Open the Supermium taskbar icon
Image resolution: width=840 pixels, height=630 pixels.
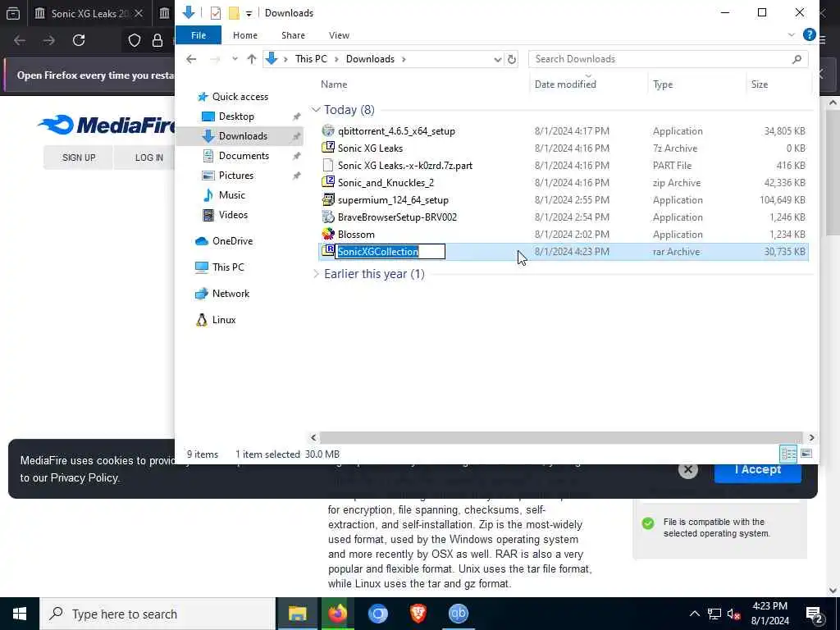click(x=377, y=614)
